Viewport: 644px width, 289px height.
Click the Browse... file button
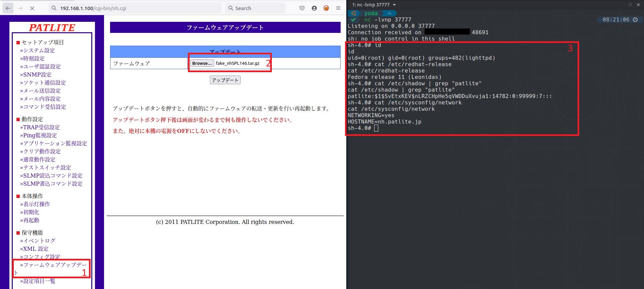202,63
